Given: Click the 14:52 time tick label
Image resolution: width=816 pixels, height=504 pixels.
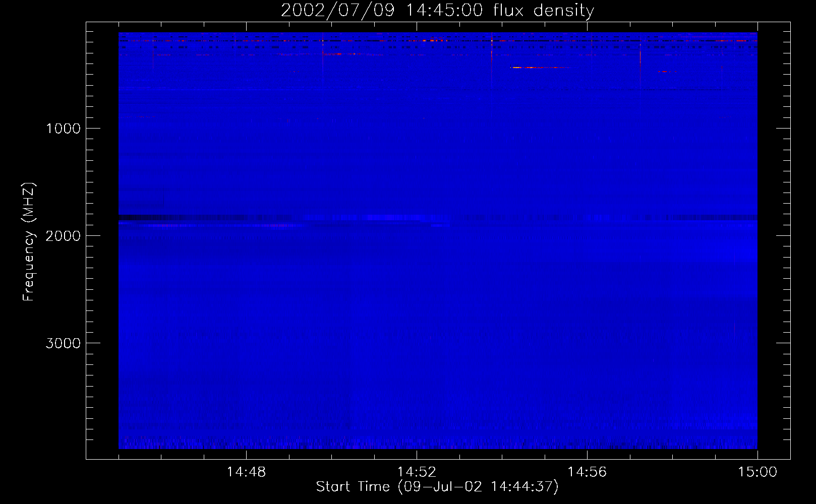Looking at the screenshot, I should point(417,472).
